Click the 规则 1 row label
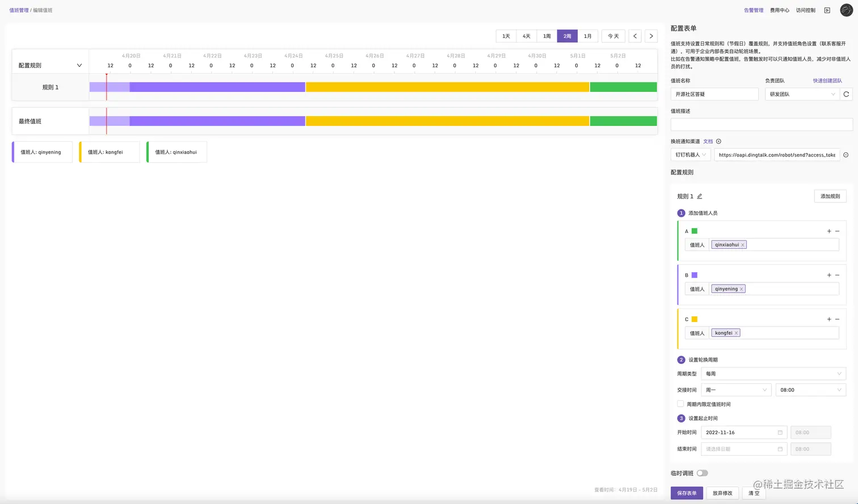 coord(51,87)
